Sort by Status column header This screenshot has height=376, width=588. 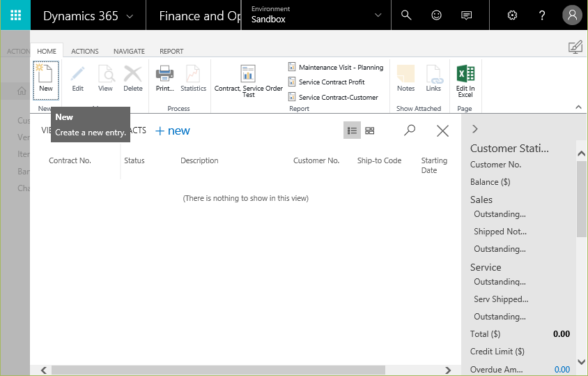point(134,160)
